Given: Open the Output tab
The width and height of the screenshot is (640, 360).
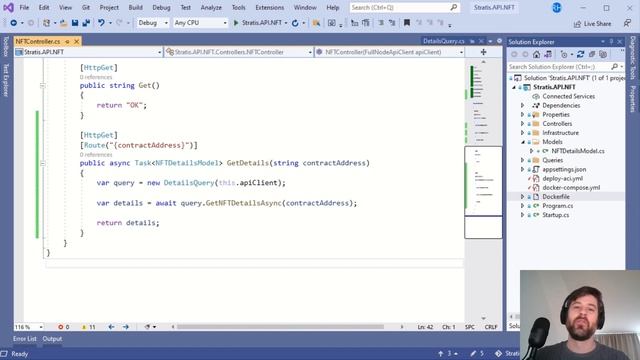Looking at the screenshot, I should tap(52, 339).
